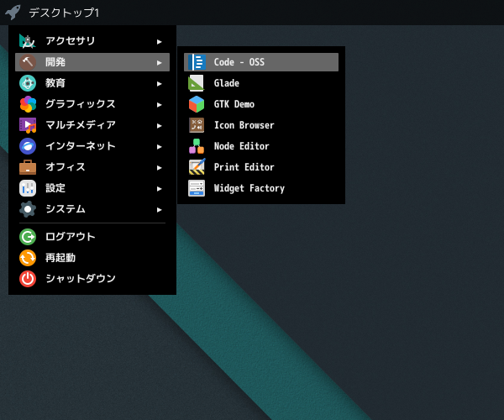Select the 設定 menu entry

[92, 188]
